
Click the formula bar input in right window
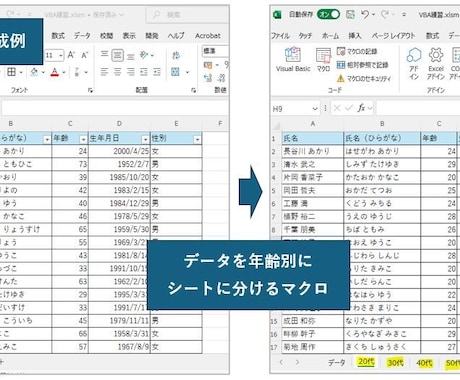coord(418,108)
